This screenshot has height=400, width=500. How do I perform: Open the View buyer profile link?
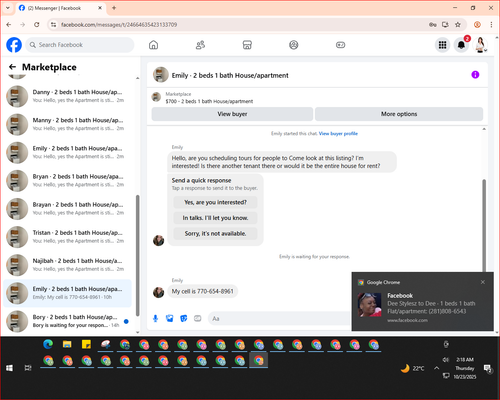[x=338, y=134]
